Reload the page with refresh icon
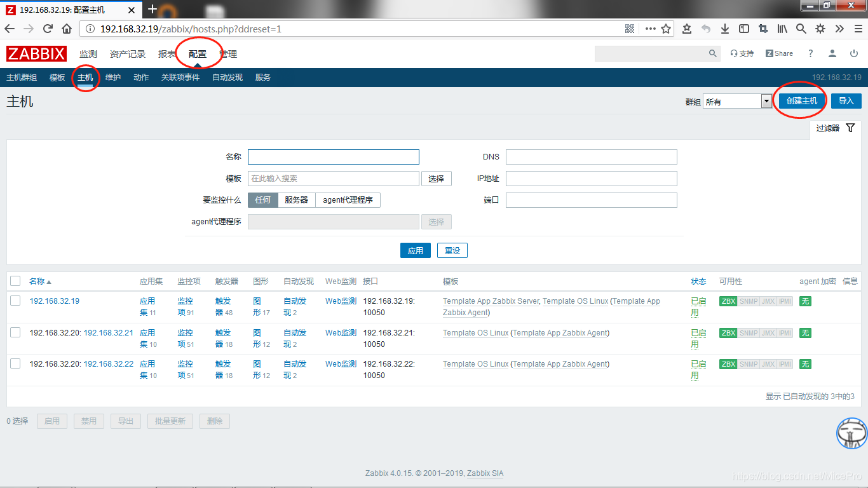The height and width of the screenshot is (488, 868). [x=48, y=29]
